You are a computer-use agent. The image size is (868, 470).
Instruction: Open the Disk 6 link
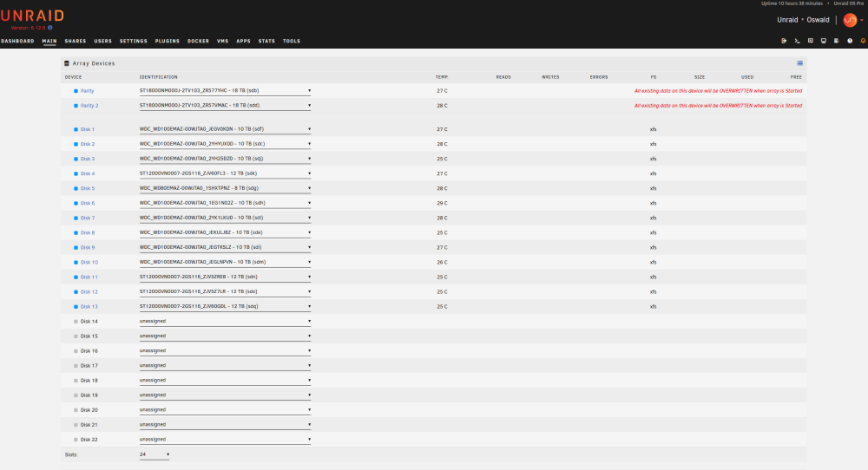(88, 204)
